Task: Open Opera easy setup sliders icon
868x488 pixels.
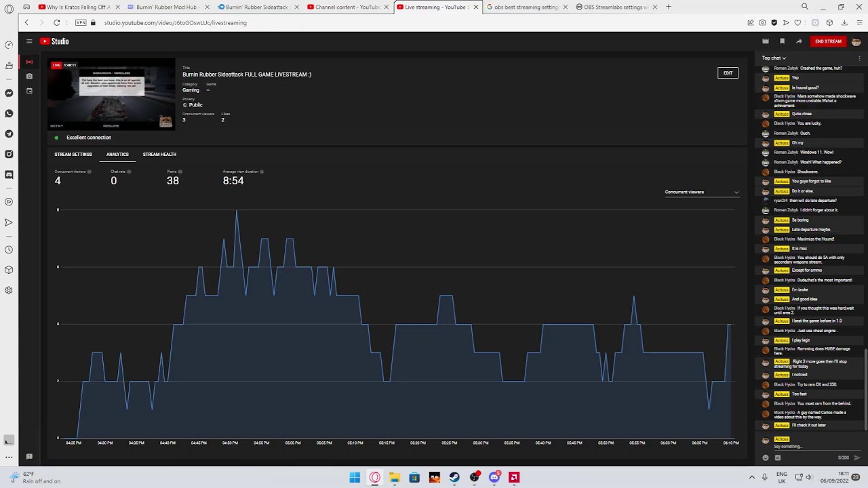Action: point(858,22)
